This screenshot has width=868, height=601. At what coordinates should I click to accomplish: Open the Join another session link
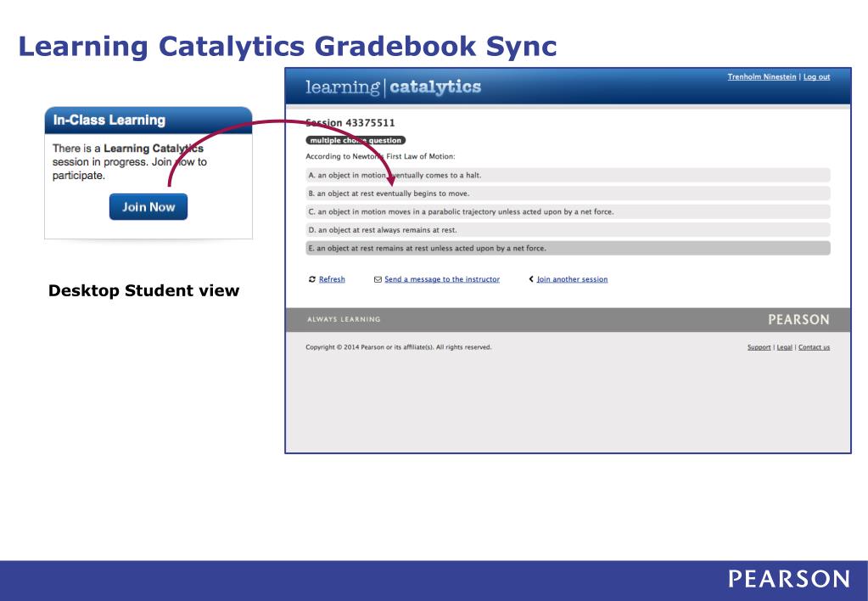coord(572,279)
